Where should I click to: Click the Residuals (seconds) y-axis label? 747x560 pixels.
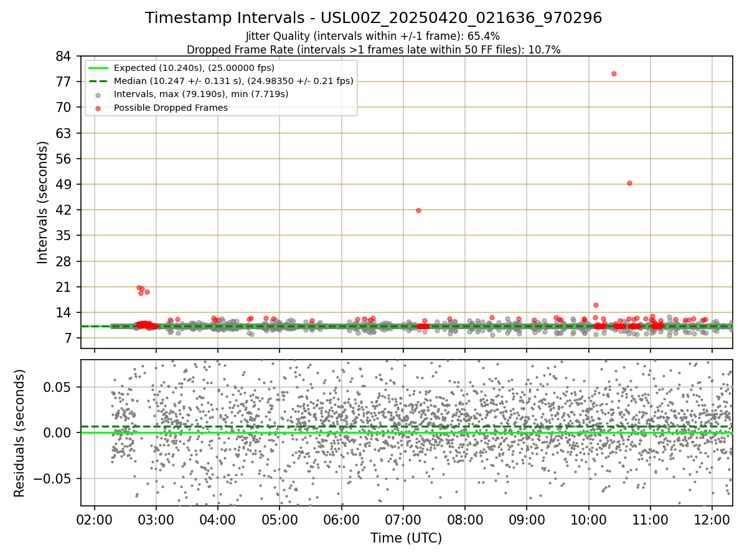(x=20, y=433)
